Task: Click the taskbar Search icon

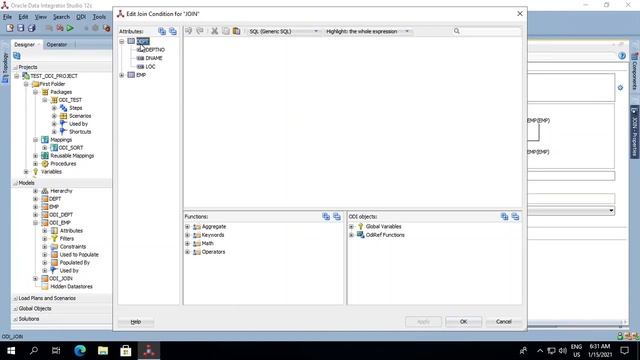Action: point(34,350)
